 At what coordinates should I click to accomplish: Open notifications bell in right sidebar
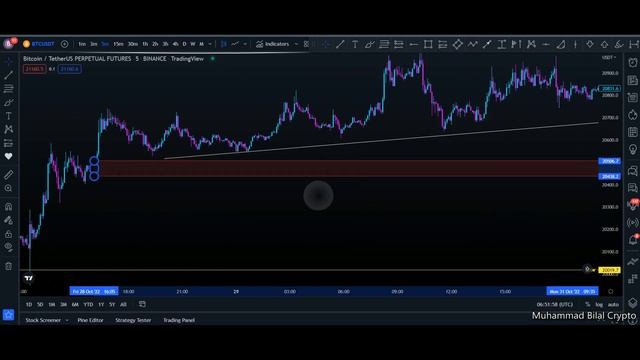[x=633, y=240]
